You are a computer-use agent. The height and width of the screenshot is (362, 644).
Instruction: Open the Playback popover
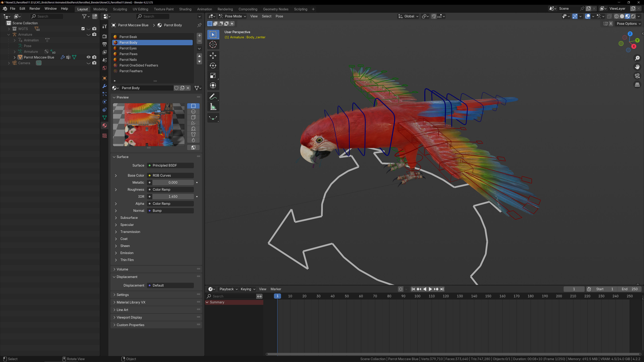[228, 289]
